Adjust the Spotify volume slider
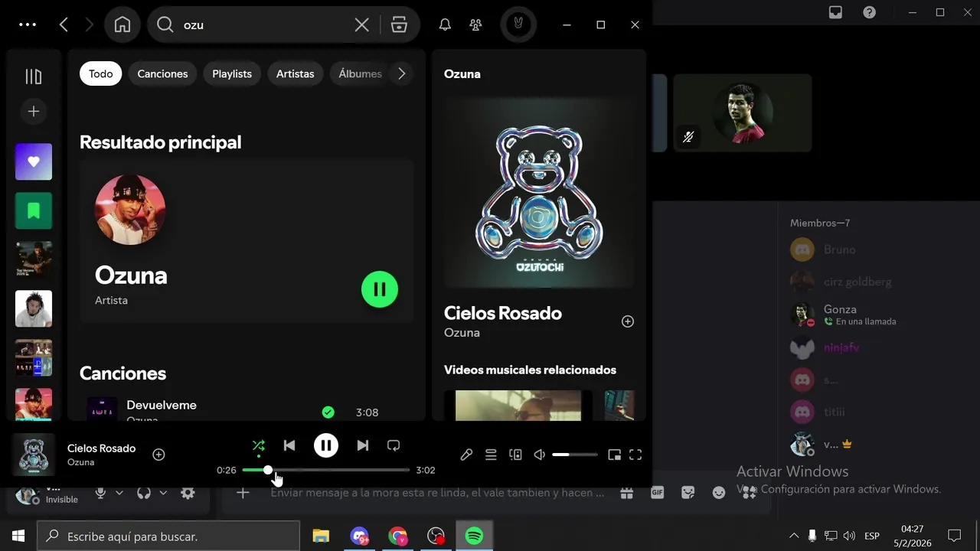980x551 pixels. click(x=575, y=455)
